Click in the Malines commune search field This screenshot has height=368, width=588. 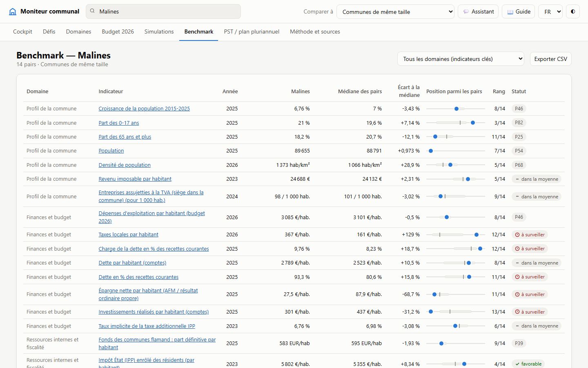tap(163, 11)
